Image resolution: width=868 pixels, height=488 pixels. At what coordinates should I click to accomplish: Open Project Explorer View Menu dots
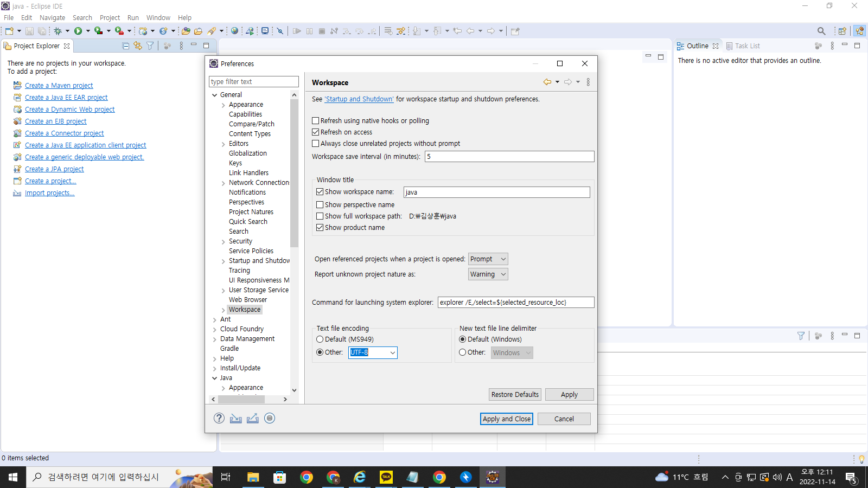coord(181,46)
